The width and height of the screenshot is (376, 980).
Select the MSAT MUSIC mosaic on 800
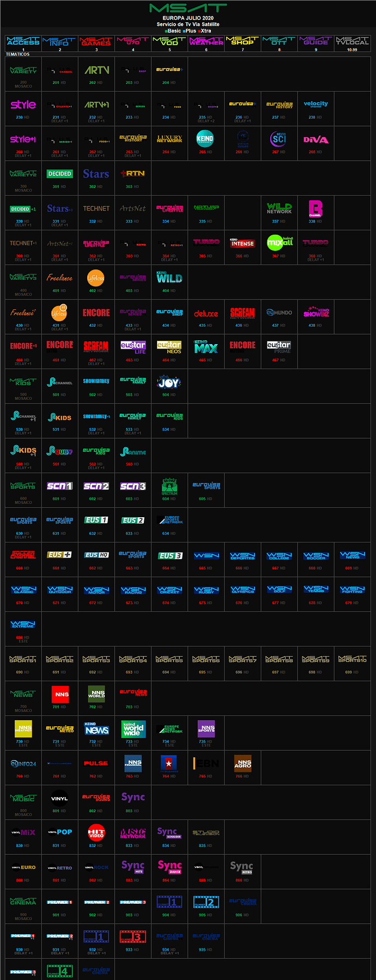coord(23,798)
